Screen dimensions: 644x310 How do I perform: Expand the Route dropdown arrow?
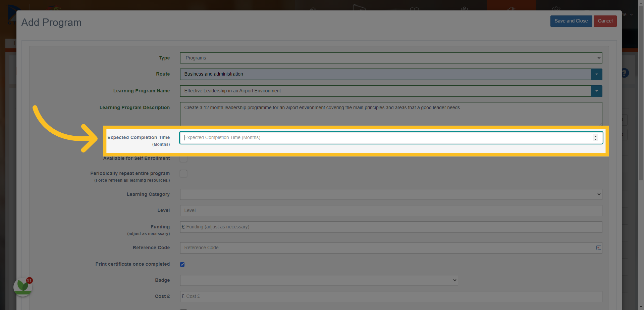click(x=596, y=74)
